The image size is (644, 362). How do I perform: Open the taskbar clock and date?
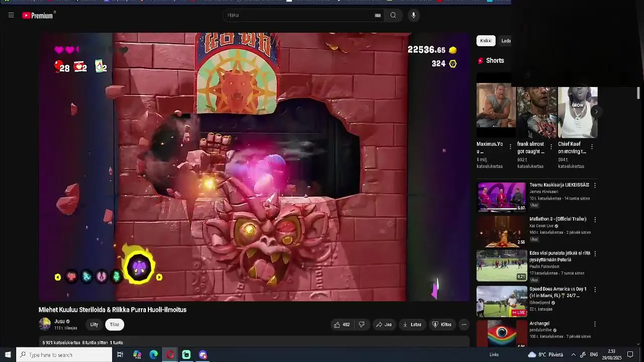pyautogui.click(x=612, y=354)
